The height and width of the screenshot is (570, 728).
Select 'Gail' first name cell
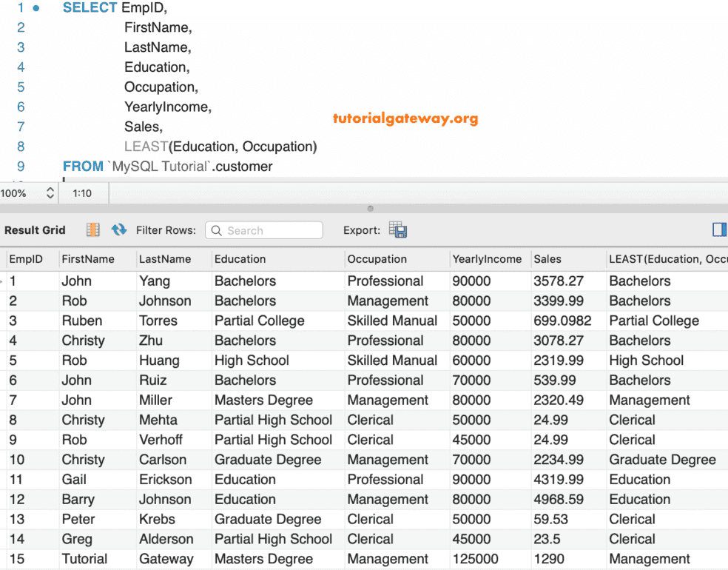point(74,480)
